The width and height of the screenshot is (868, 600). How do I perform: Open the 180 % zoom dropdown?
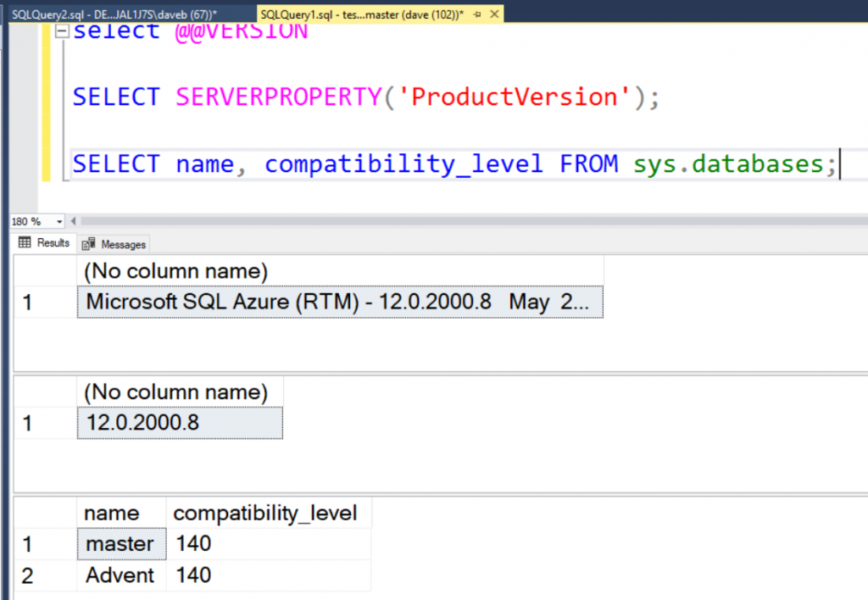click(x=59, y=222)
